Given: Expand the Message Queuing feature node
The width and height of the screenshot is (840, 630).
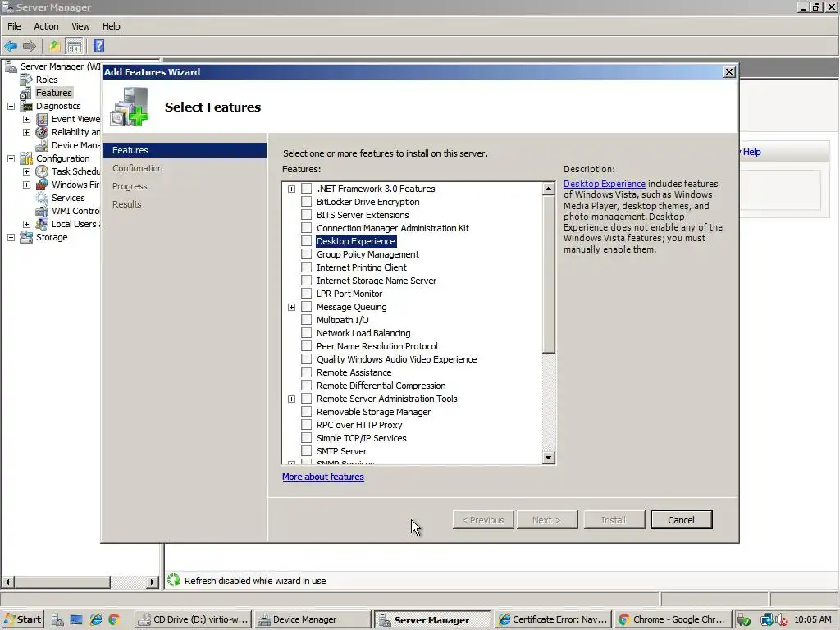Looking at the screenshot, I should click(x=291, y=307).
